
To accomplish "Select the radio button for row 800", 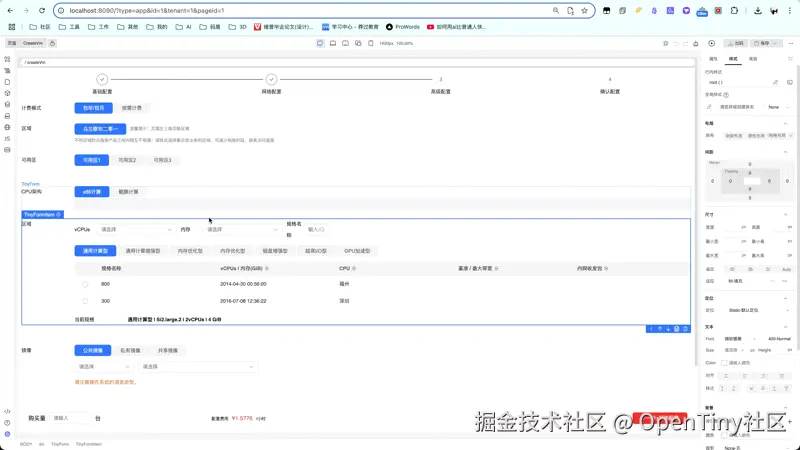I will 85,284.
